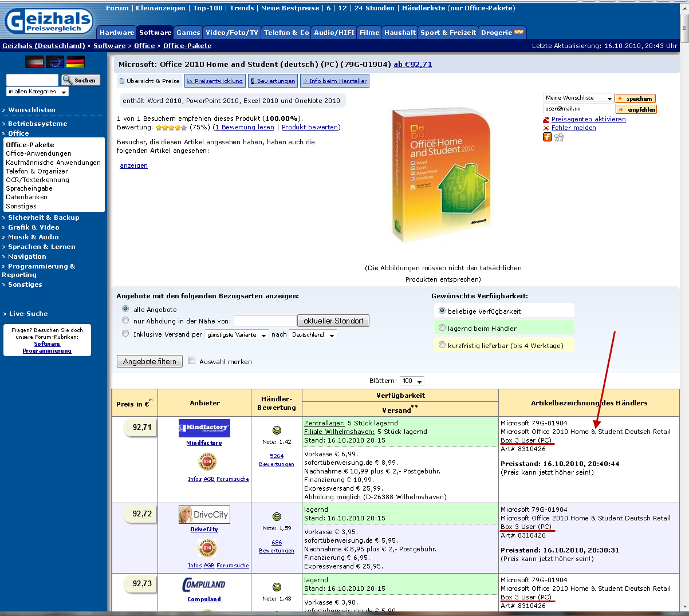Screen dimensions: 689x616
Task: Click the Suchen search button
Action: (81, 80)
